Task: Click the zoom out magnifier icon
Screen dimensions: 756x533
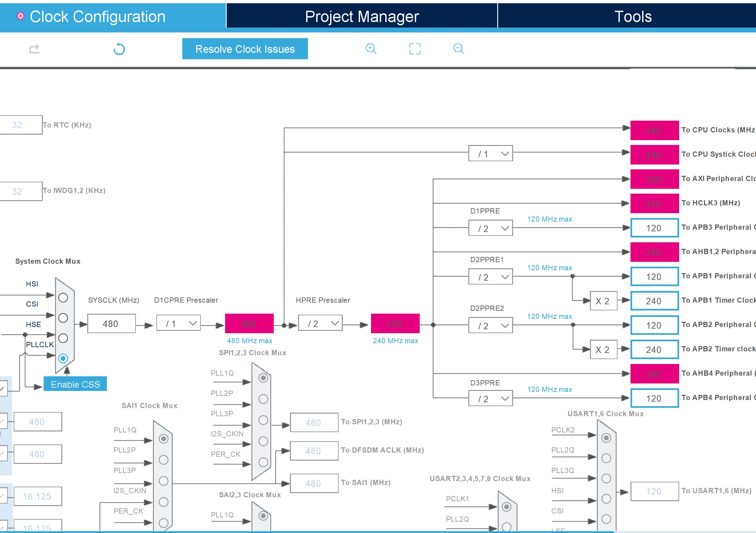Action: [x=458, y=49]
